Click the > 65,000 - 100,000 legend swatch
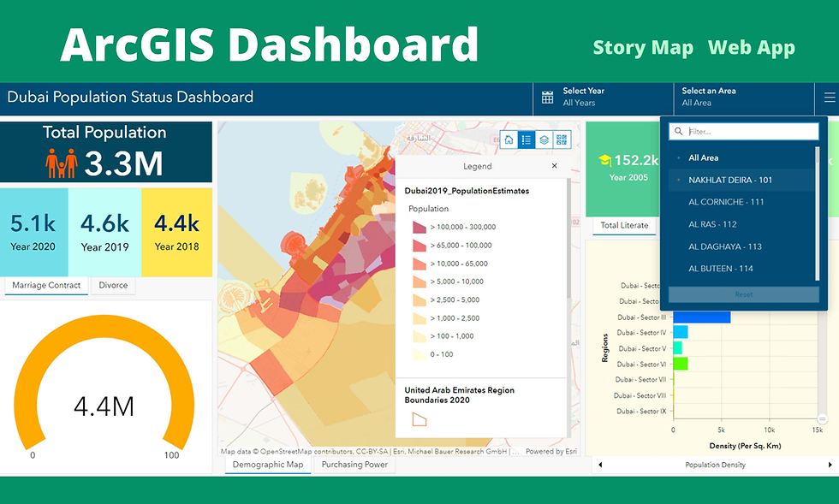Viewport: 839px width, 504px height. [419, 246]
